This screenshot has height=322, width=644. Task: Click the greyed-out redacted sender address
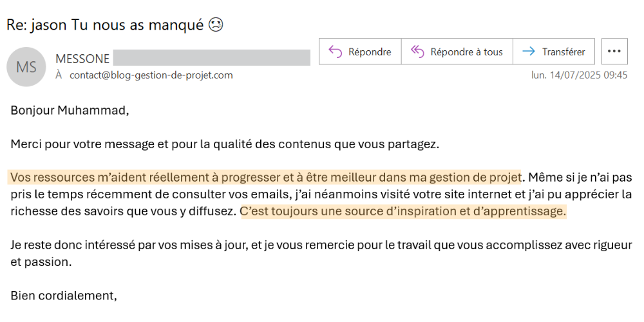coord(211,58)
